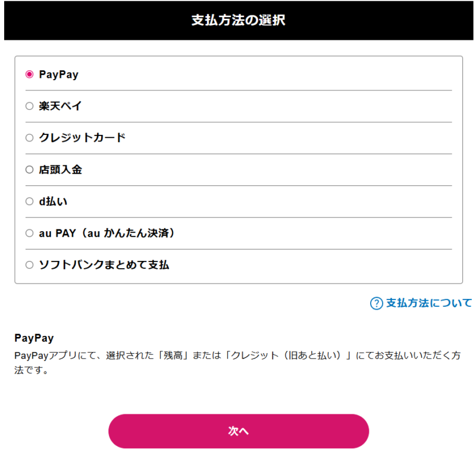Click the au PAY(au かんたん決済)label text
Image resolution: width=476 pixels, height=450 pixels.
107,233
